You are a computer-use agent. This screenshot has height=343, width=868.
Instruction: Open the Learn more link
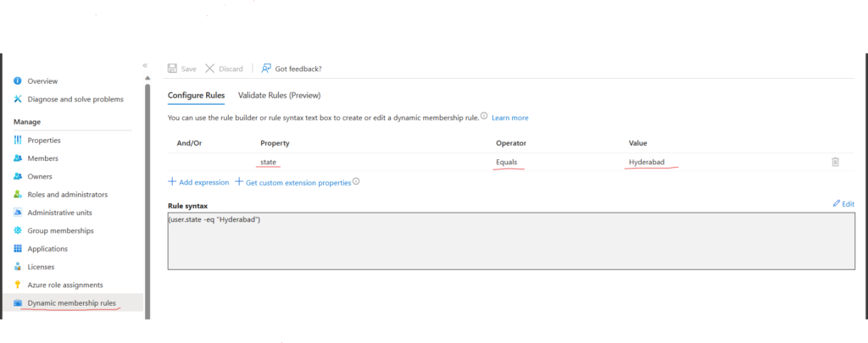coord(509,118)
